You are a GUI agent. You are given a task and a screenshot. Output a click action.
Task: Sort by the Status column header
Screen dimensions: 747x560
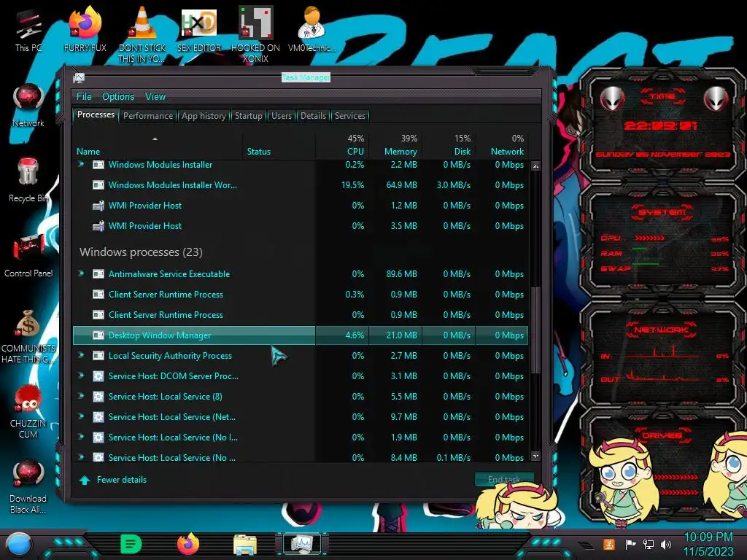click(279, 146)
